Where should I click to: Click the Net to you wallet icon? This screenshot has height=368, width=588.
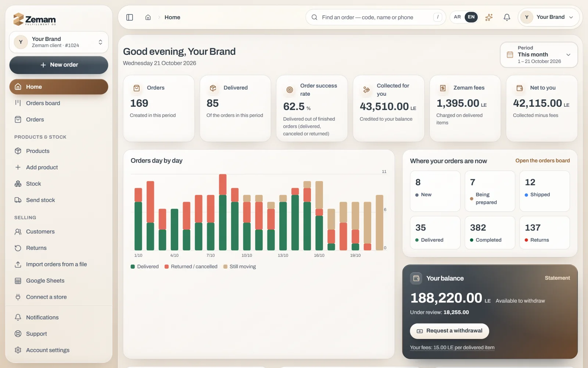pyautogui.click(x=520, y=88)
